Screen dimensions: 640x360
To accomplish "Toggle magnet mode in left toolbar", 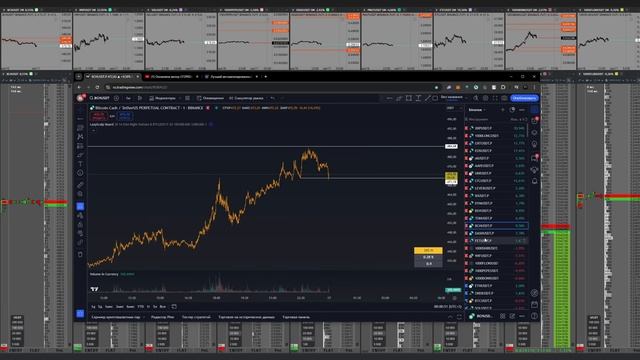I will tap(80, 206).
